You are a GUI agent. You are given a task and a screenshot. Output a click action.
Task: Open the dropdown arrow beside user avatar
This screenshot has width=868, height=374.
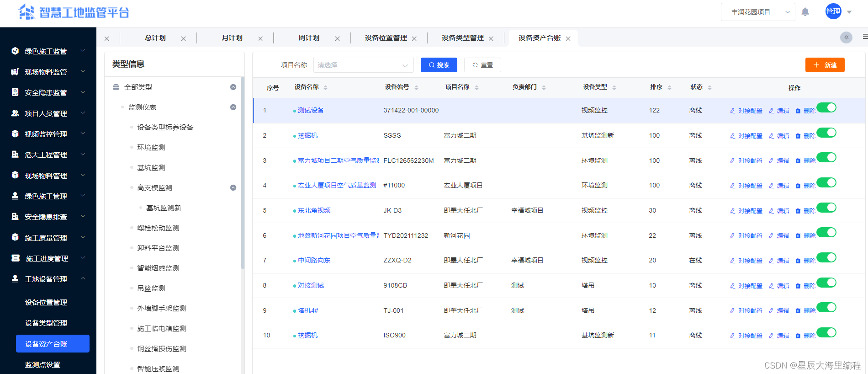click(x=849, y=12)
